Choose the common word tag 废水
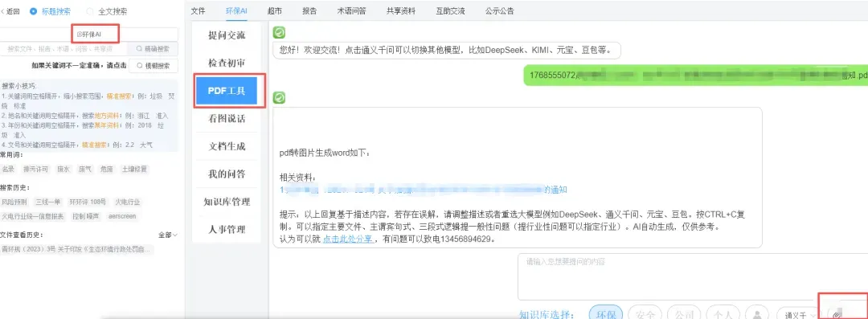 coord(63,169)
